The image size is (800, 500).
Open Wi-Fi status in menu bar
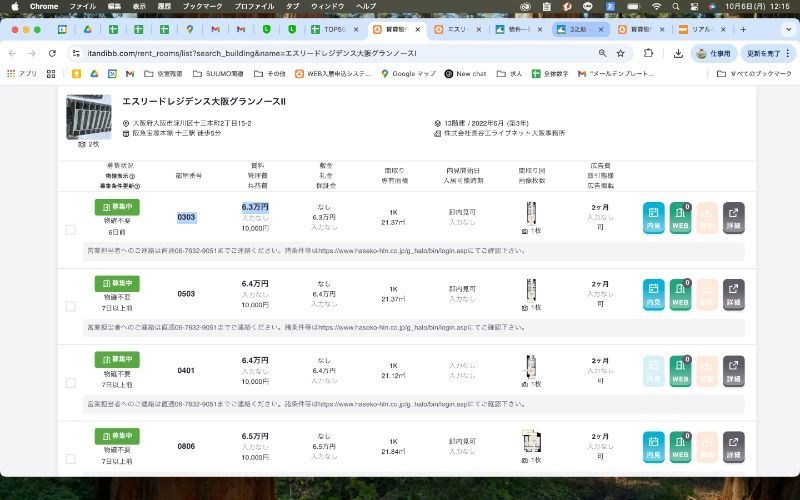click(x=657, y=7)
